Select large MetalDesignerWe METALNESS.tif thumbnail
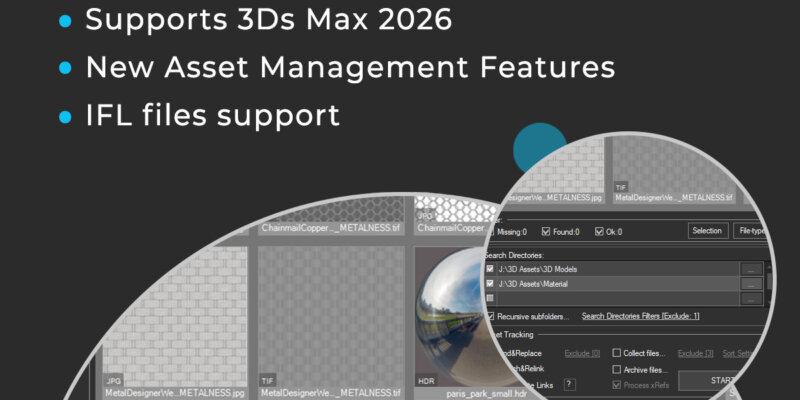Viewport: 800px width, 400px height. [332, 322]
